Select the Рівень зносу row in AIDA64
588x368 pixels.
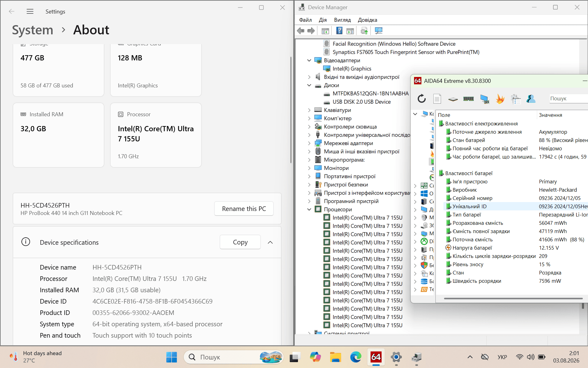[515, 264]
